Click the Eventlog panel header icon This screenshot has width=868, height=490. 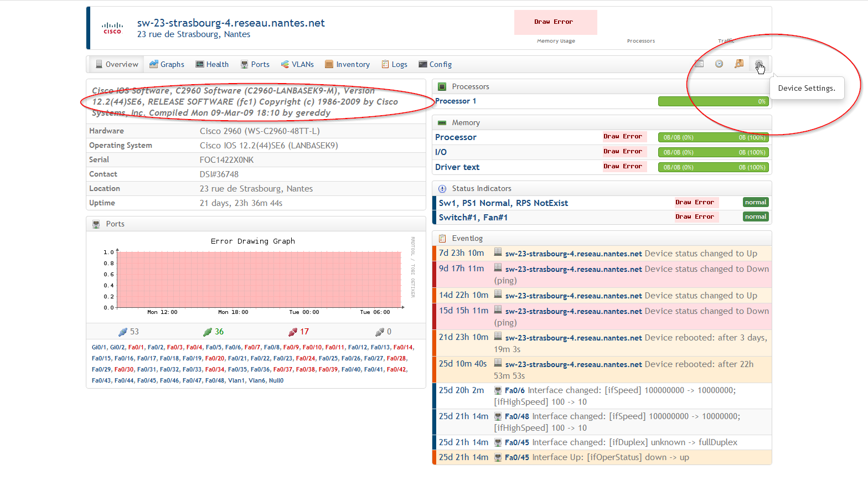click(x=442, y=239)
